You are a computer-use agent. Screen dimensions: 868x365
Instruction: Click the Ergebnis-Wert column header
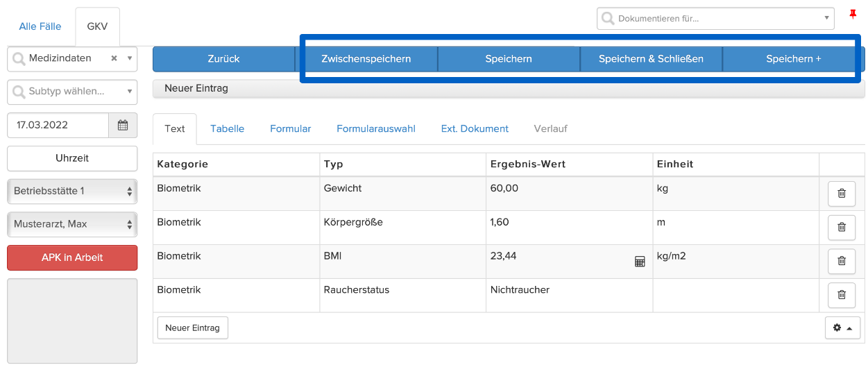[x=570, y=164]
